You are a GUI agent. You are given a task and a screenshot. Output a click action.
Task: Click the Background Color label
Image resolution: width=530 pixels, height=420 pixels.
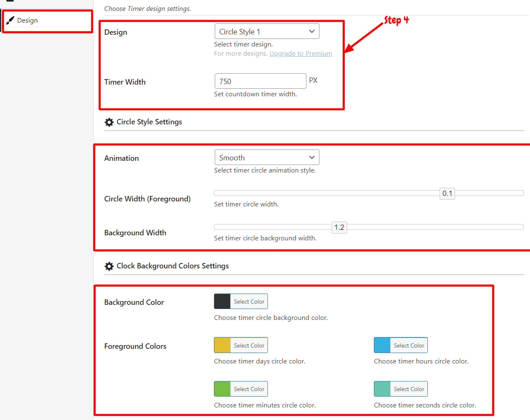click(x=134, y=302)
